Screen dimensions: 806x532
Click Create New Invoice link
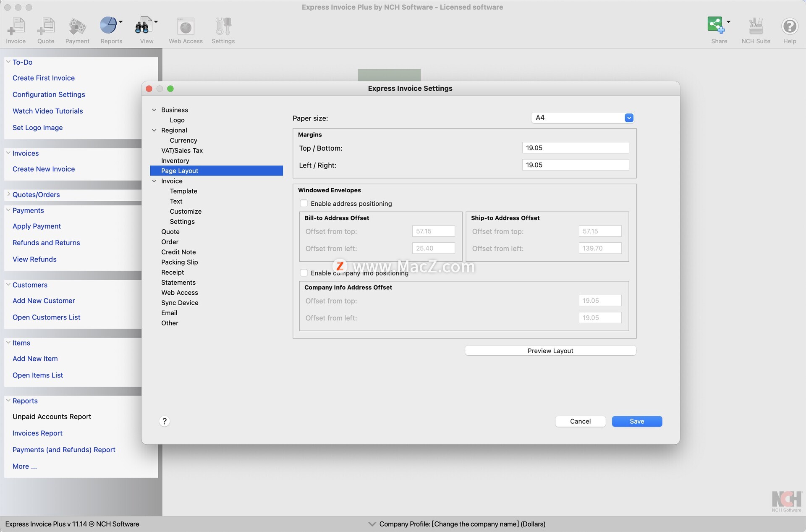[x=44, y=169]
